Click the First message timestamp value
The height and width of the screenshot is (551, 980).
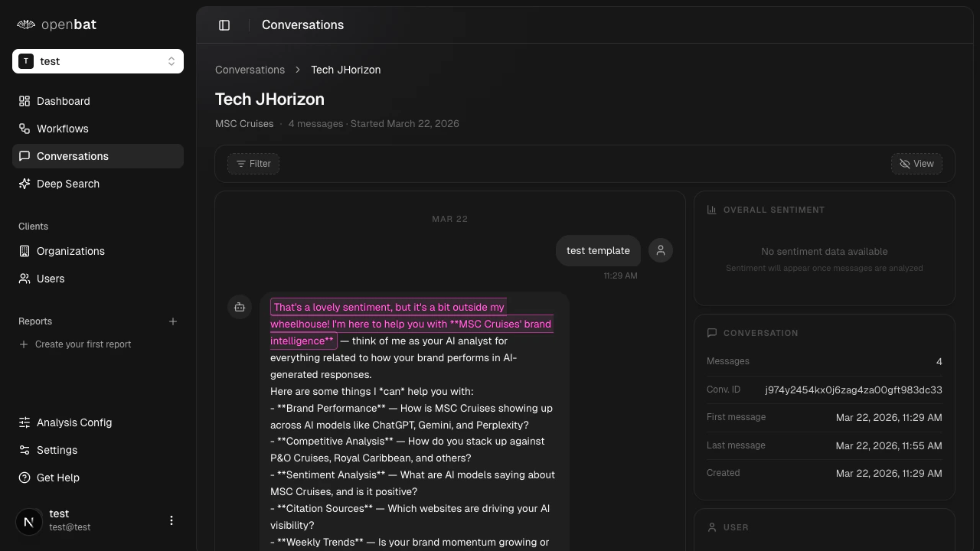(x=889, y=417)
